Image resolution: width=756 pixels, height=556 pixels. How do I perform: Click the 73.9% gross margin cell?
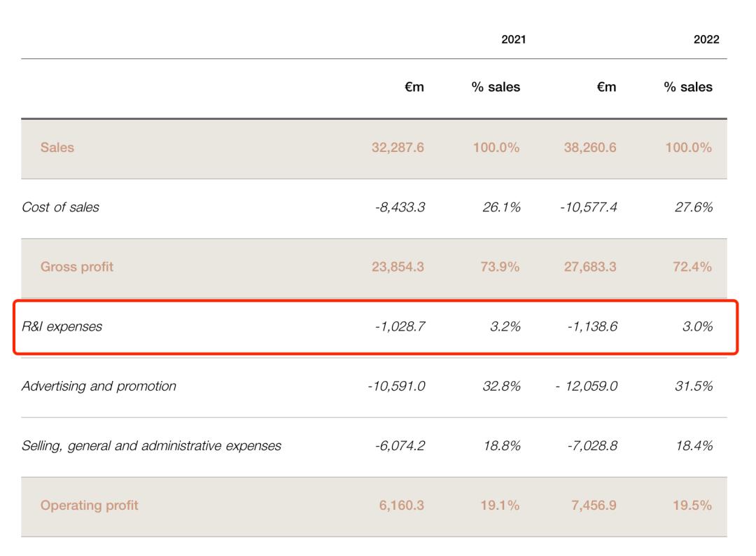[x=500, y=267]
